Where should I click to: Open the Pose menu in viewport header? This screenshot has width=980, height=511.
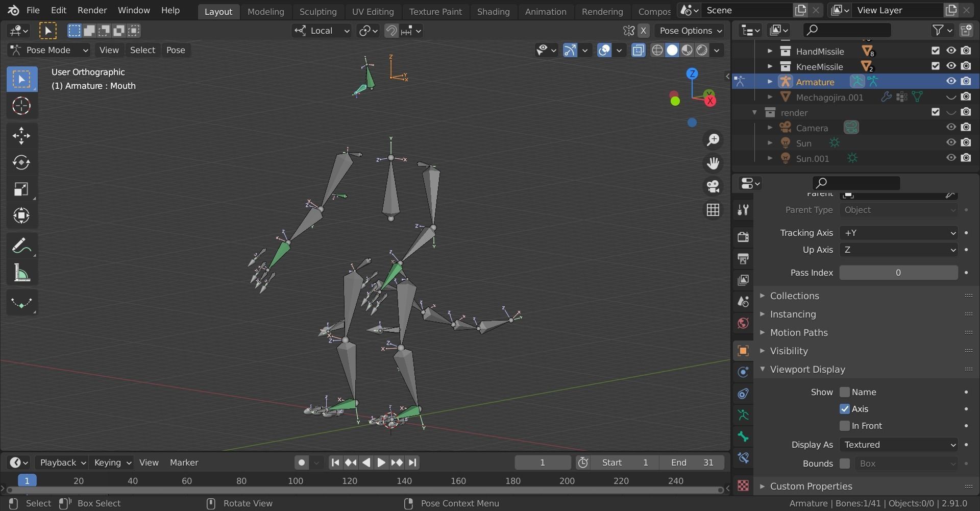tap(176, 50)
